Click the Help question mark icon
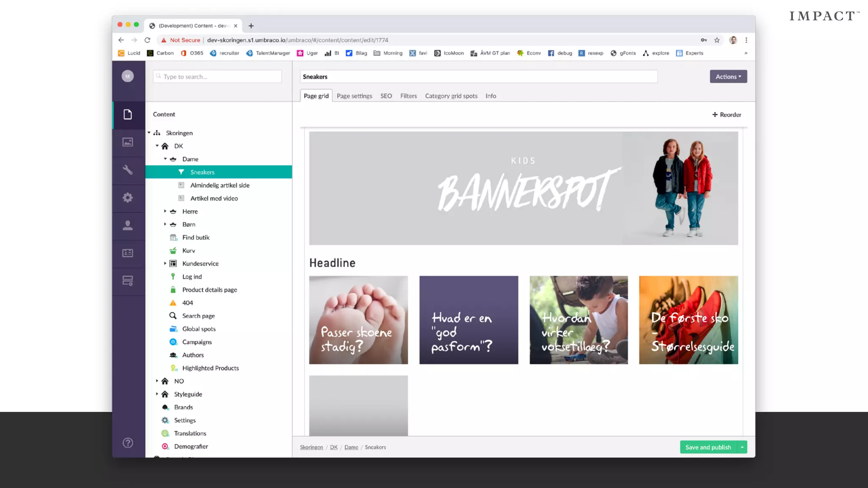The height and width of the screenshot is (488, 868). click(x=128, y=443)
